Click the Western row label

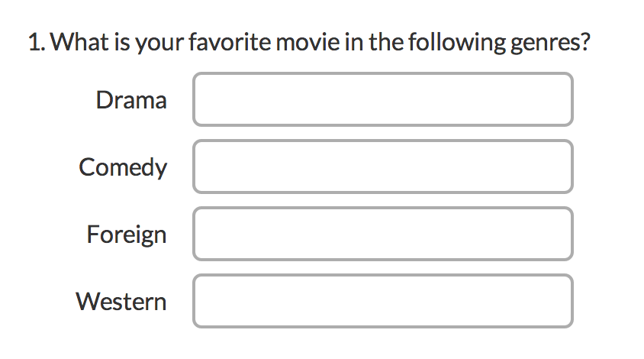[x=121, y=302]
